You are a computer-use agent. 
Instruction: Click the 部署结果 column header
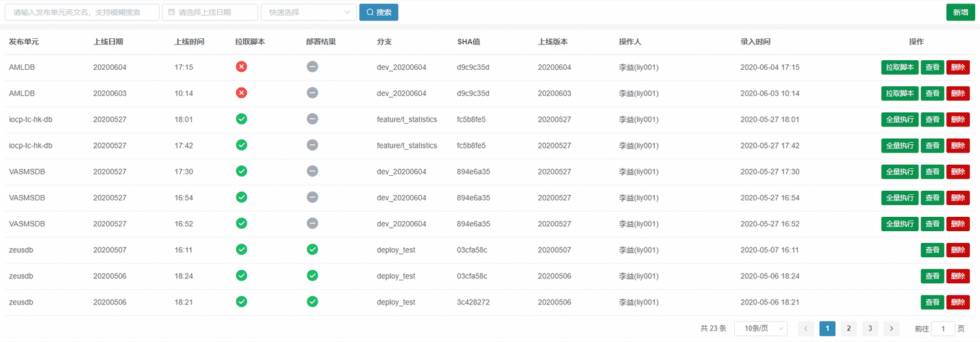point(321,42)
